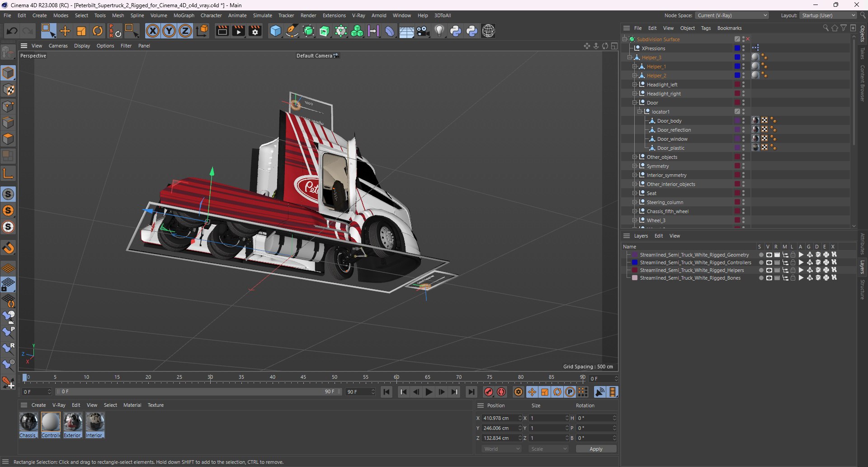
Task: Open the Simulate menu
Action: point(262,15)
